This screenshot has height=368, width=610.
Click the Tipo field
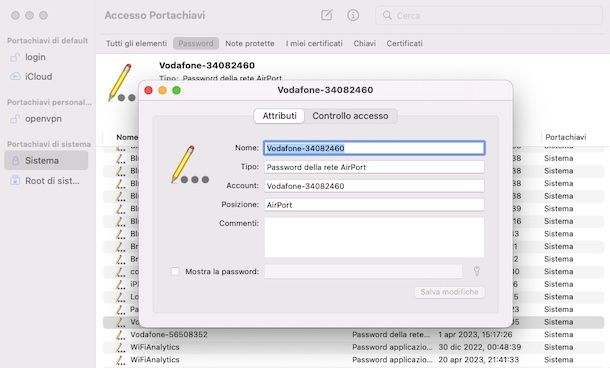(x=374, y=167)
